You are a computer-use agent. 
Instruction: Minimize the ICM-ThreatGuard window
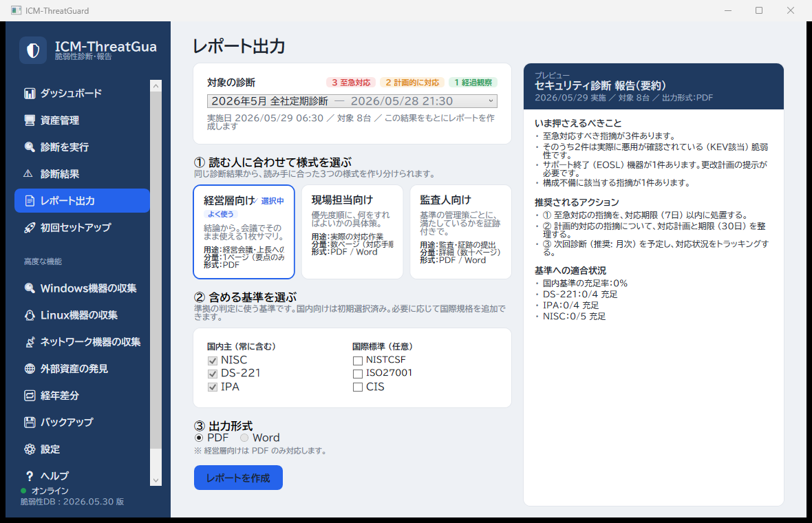click(x=727, y=10)
